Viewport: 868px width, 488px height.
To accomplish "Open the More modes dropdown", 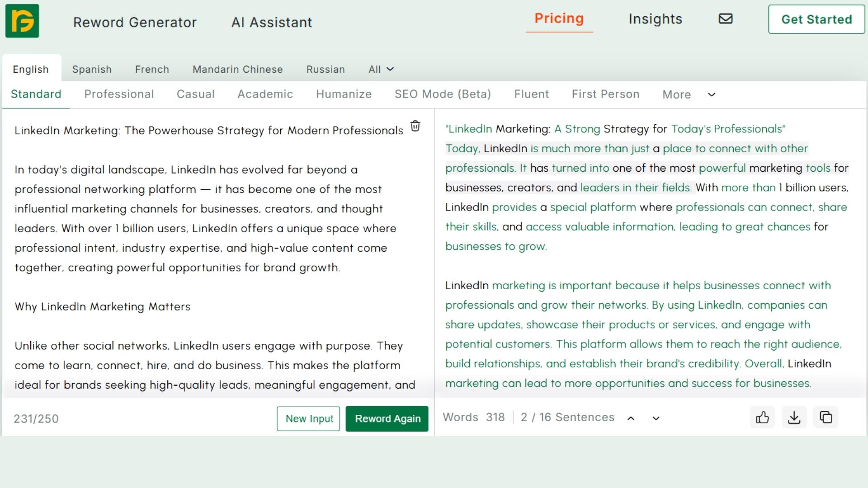I will coord(677,94).
